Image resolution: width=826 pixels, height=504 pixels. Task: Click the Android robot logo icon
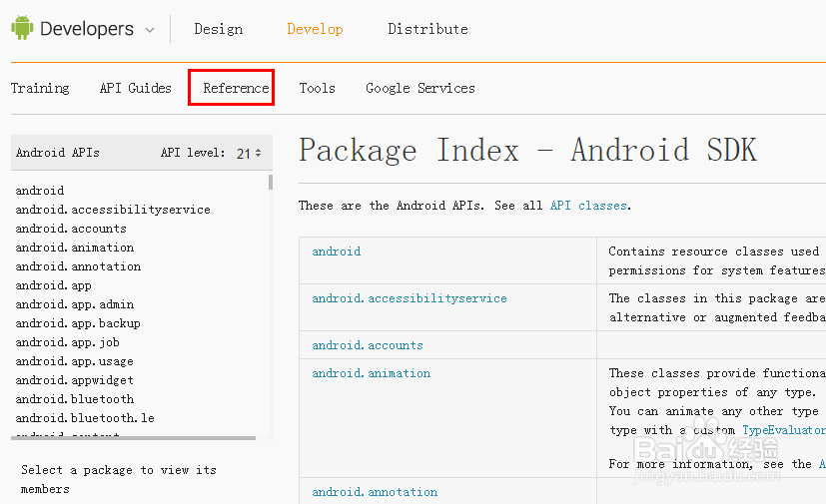(x=22, y=29)
